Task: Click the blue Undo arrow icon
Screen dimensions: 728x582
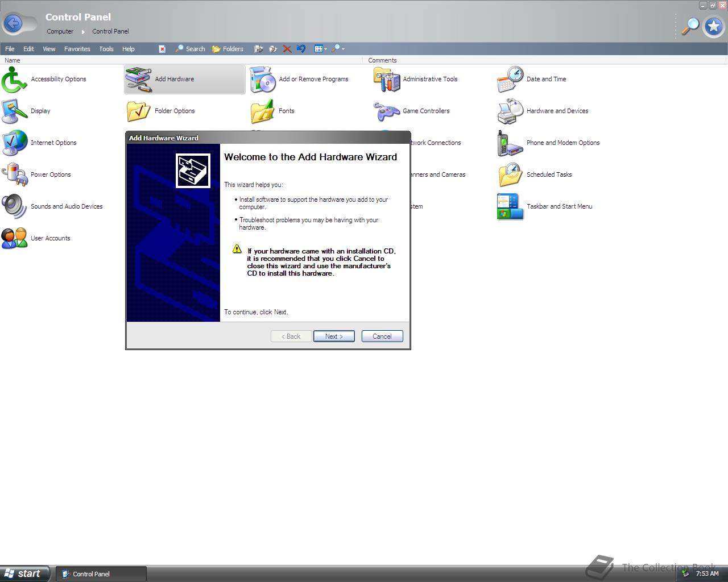Action: pyautogui.click(x=301, y=49)
